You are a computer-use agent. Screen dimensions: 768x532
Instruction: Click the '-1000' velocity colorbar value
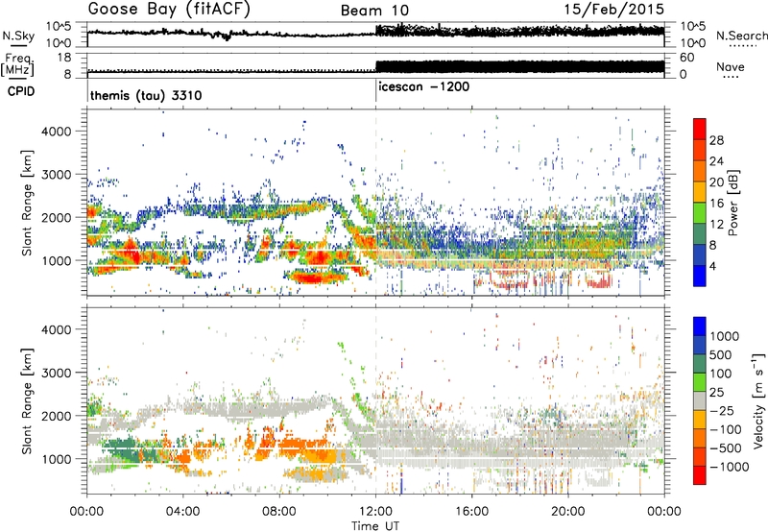pyautogui.click(x=730, y=467)
